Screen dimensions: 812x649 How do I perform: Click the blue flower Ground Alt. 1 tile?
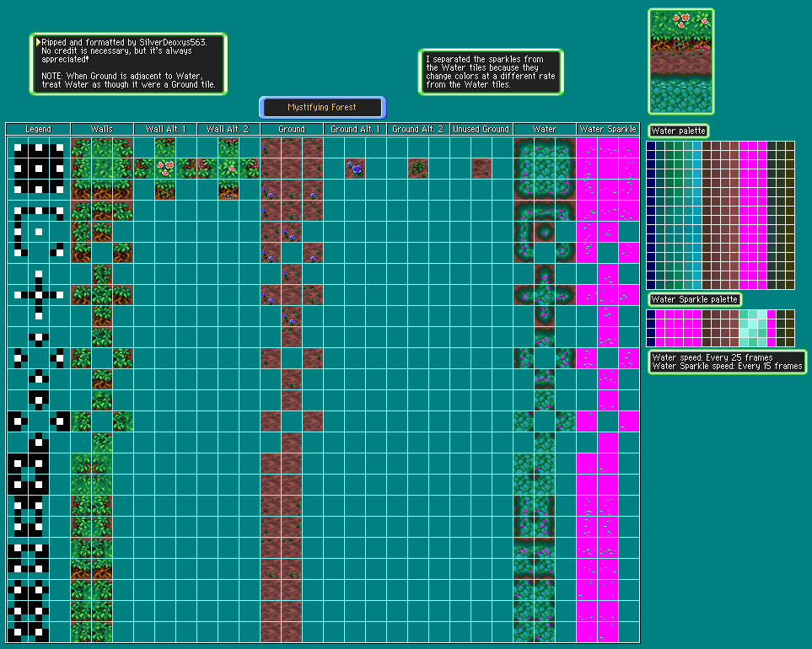click(355, 169)
